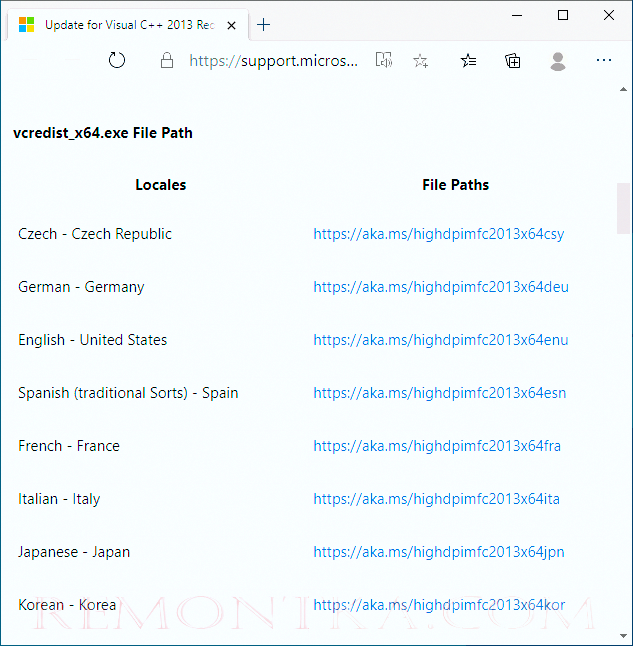Download English United States x64enu link
The height and width of the screenshot is (646, 633).
pyautogui.click(x=440, y=340)
